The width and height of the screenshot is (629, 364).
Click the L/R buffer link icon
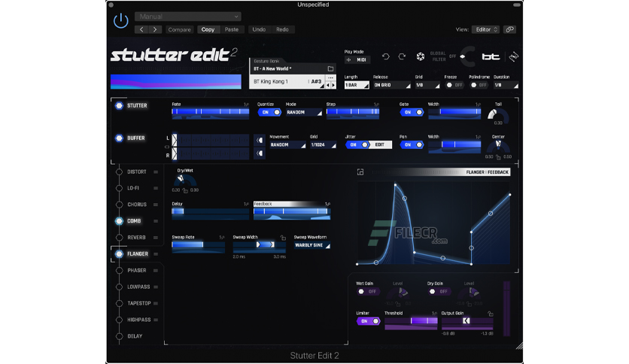[x=167, y=147]
